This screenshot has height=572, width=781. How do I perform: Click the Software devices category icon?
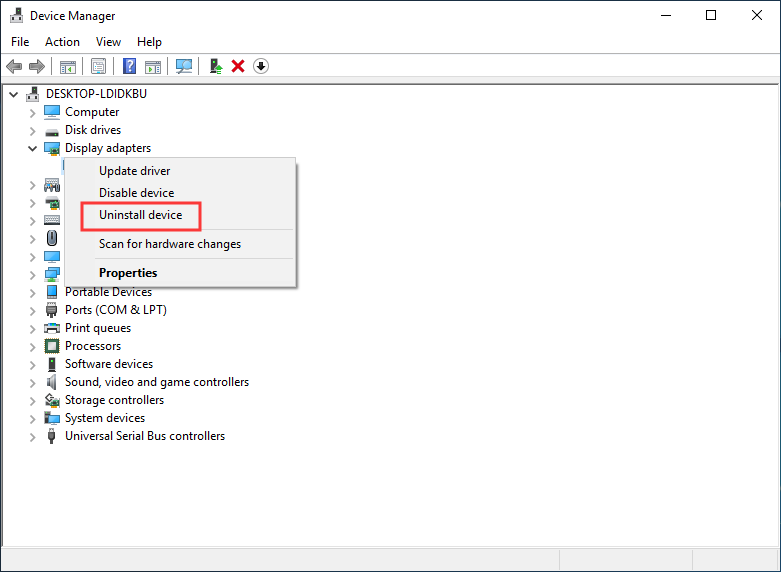[x=52, y=364]
